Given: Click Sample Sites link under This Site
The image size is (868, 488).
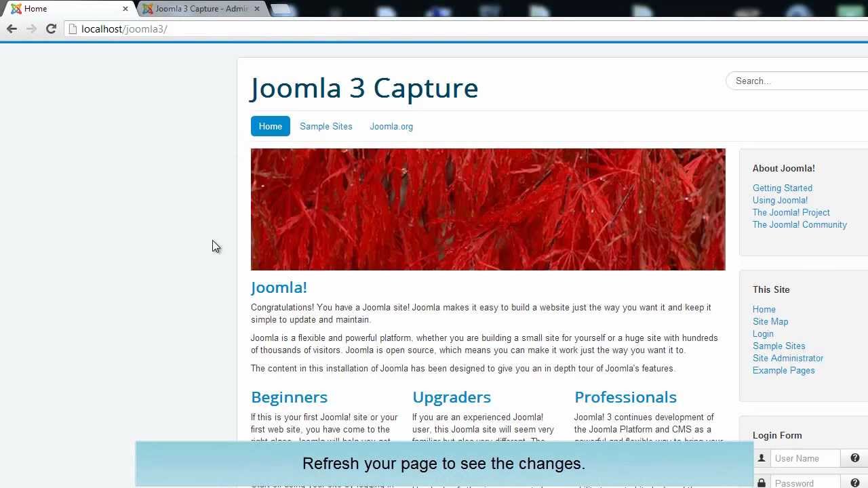Looking at the screenshot, I should coord(778,346).
